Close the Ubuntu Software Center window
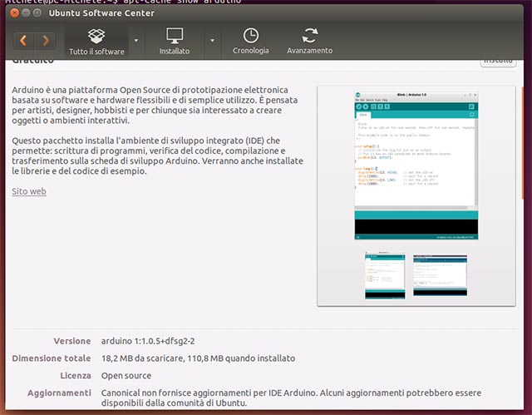This screenshot has width=532, height=415. [15, 13]
